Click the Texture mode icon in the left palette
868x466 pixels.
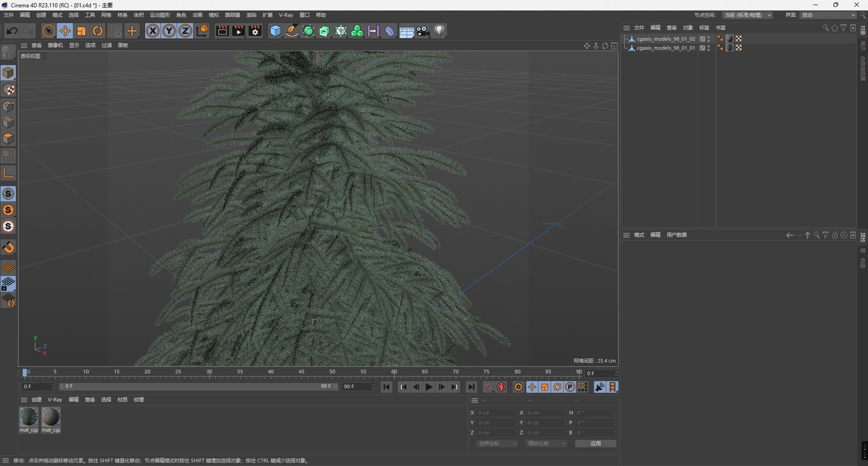tap(9, 90)
